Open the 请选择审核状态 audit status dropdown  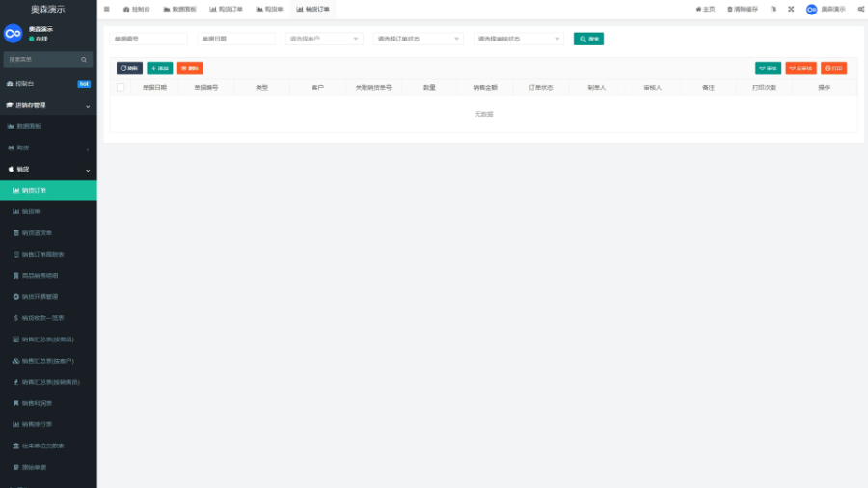tap(519, 39)
